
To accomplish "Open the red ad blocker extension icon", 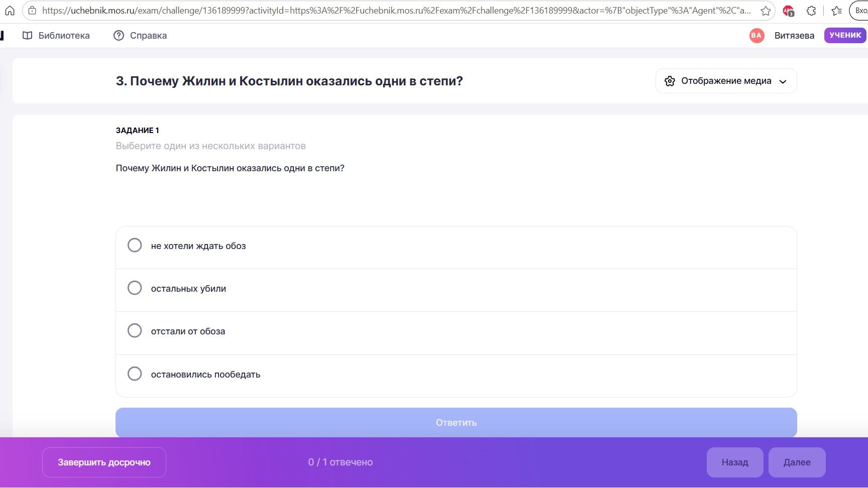I will tap(789, 11).
